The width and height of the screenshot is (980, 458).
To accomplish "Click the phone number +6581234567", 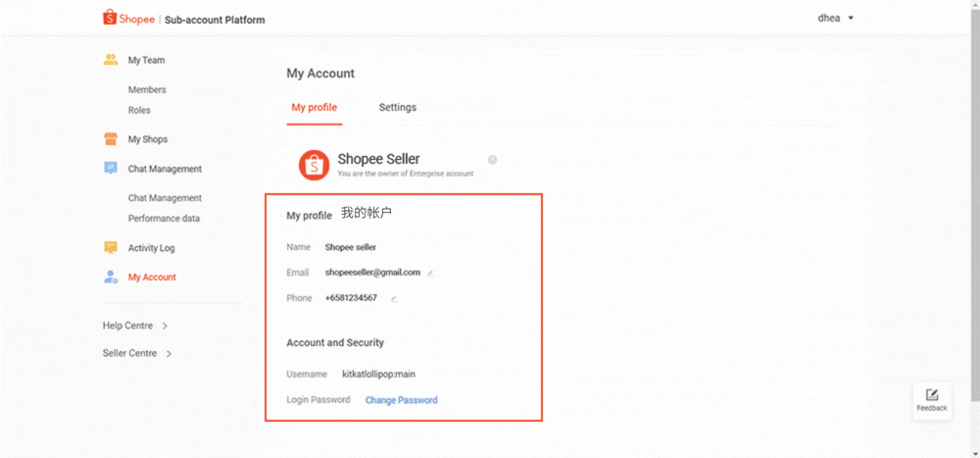I will 351,298.
